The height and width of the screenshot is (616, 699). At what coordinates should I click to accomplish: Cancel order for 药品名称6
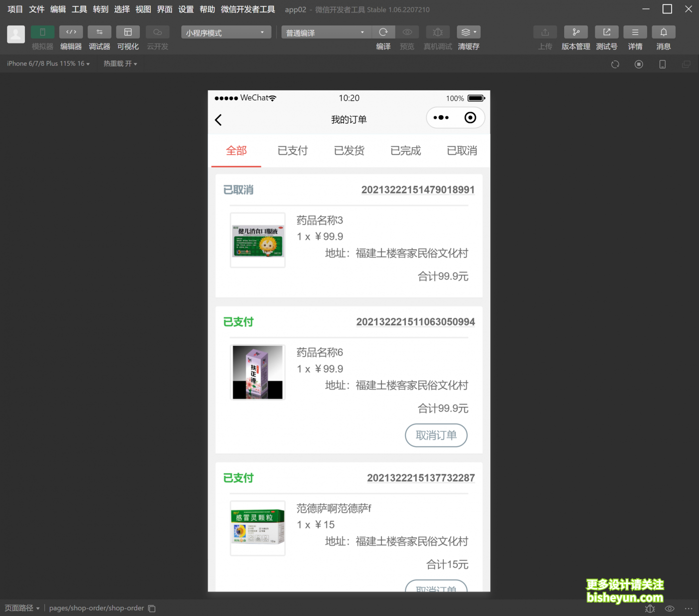coord(436,435)
